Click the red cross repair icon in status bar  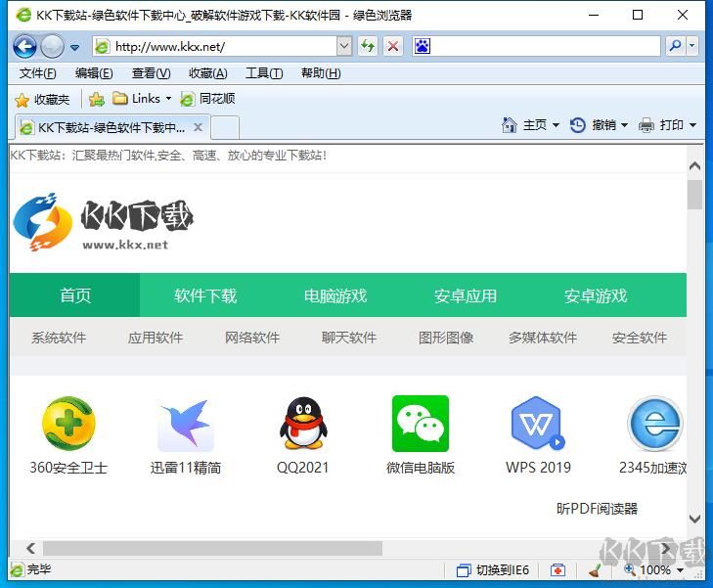point(557,569)
